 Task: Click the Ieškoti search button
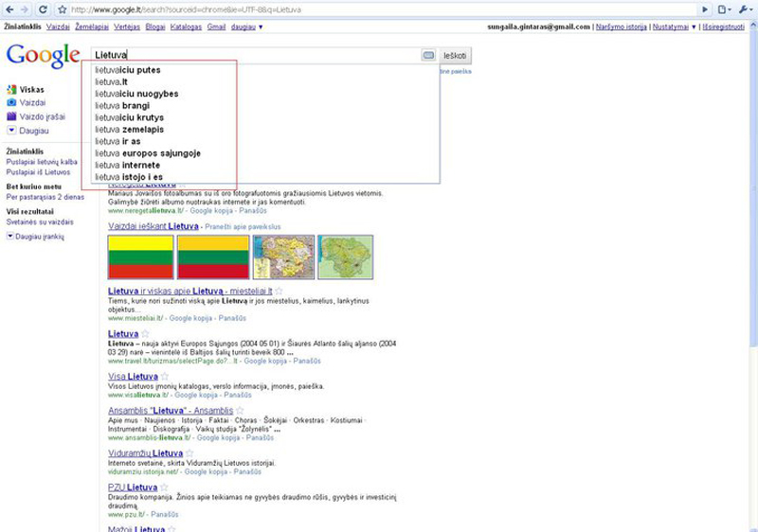455,56
